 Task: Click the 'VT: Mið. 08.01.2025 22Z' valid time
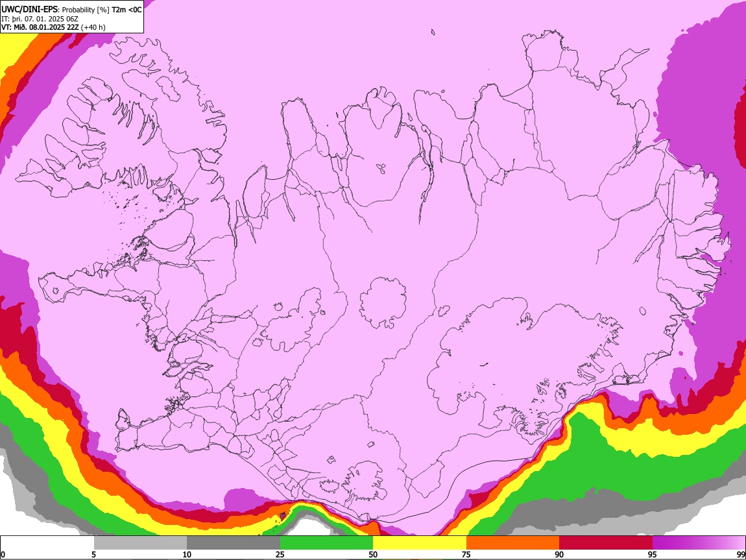point(40,27)
